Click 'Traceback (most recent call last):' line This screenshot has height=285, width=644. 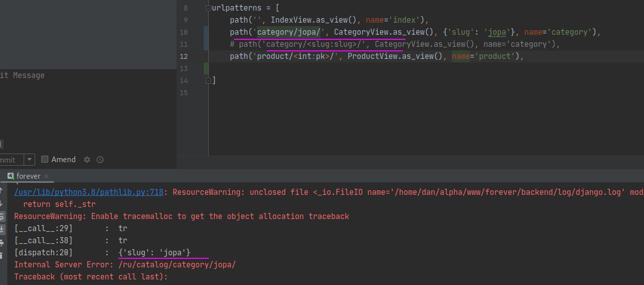91,276
